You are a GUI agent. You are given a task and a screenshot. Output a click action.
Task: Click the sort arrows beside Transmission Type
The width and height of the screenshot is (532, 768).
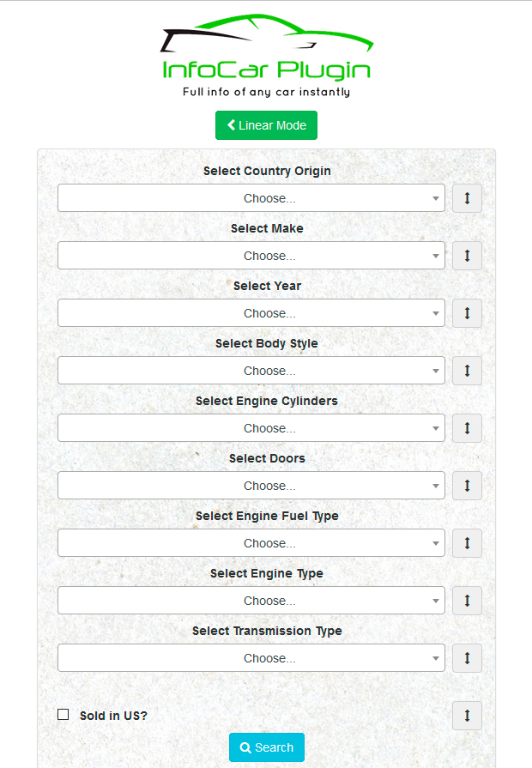coord(467,658)
